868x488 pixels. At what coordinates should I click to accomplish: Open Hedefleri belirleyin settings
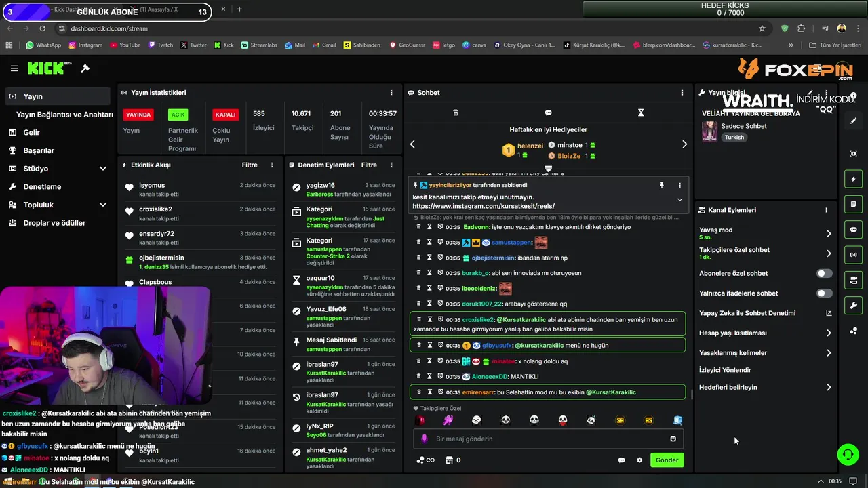tap(766, 388)
